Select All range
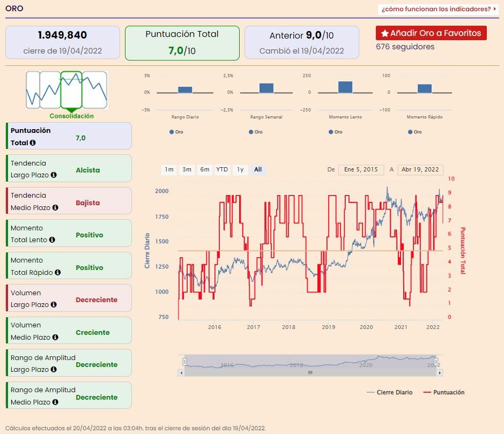Screen dimensions: 504x434 pyautogui.click(x=258, y=170)
